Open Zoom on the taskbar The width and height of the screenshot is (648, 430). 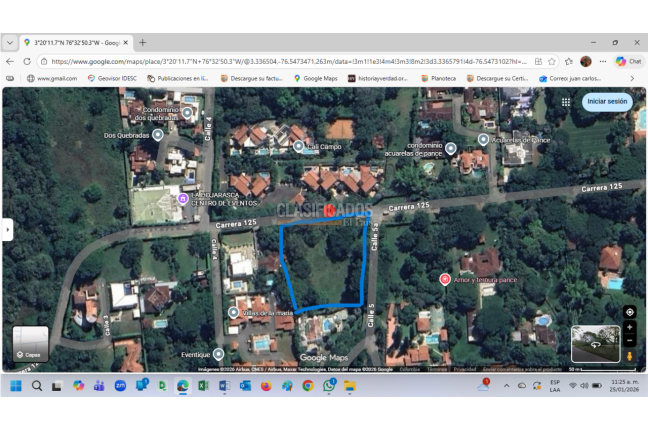pos(120,386)
